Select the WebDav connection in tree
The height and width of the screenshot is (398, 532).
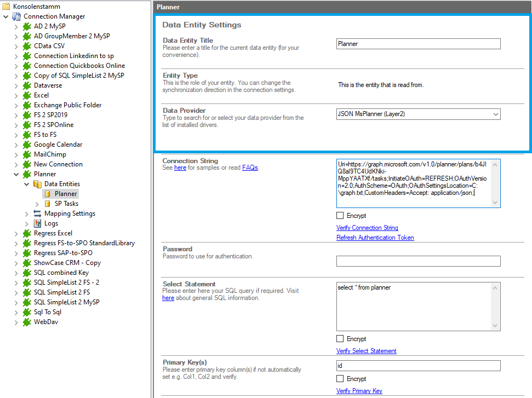click(46, 322)
